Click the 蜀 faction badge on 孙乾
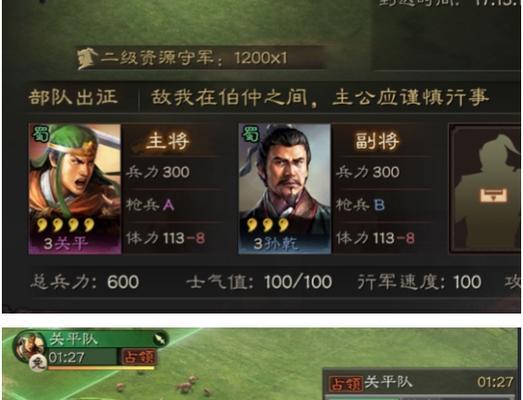 [251, 134]
